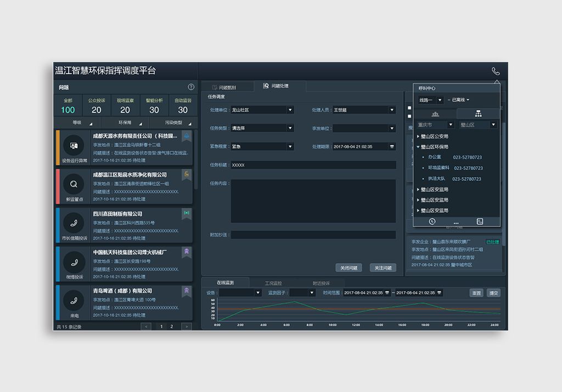
Task: Click the 关注问题 button
Action: [x=383, y=268]
